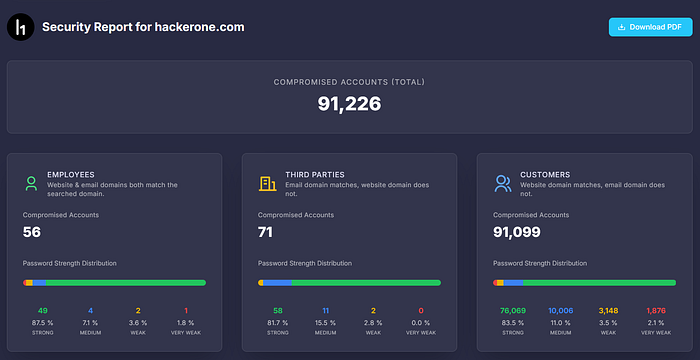
Task: Click the total compromised accounts value 91,226
Action: 350,104
